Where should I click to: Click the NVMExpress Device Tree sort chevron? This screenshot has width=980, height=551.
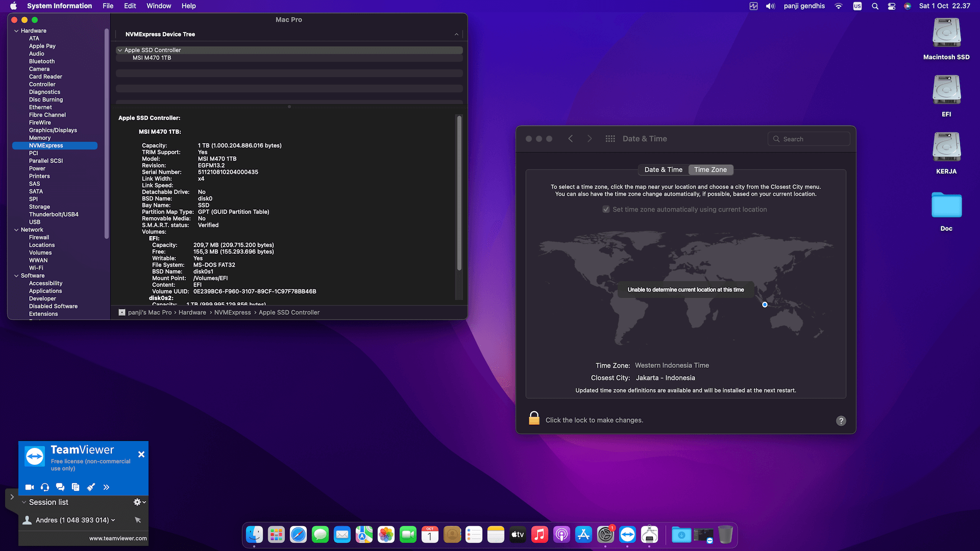point(456,34)
